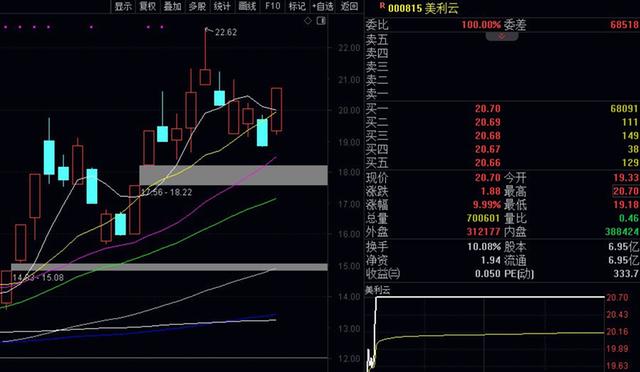Click PE(动) value 333.7
Image resolution: width=640 pixels, height=372 pixels.
pos(626,274)
